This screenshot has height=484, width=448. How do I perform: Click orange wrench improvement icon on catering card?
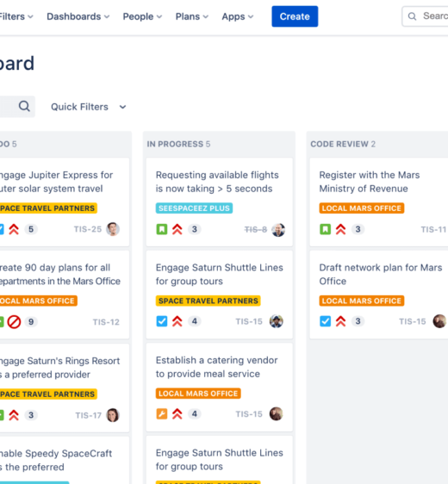[x=162, y=414]
